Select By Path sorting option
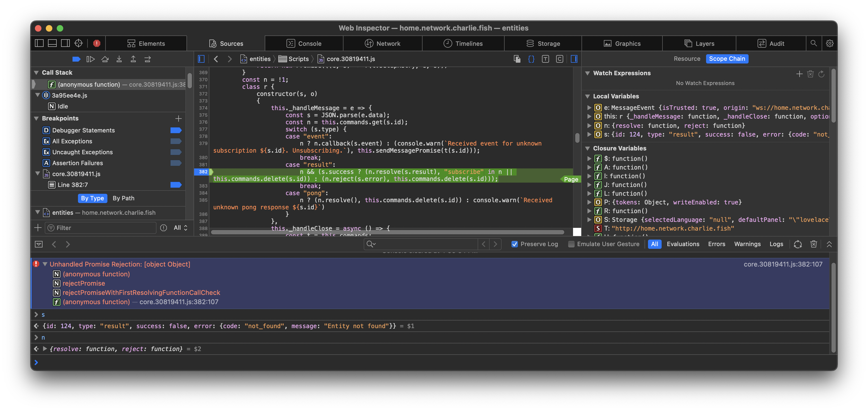The height and width of the screenshot is (411, 868). (123, 198)
